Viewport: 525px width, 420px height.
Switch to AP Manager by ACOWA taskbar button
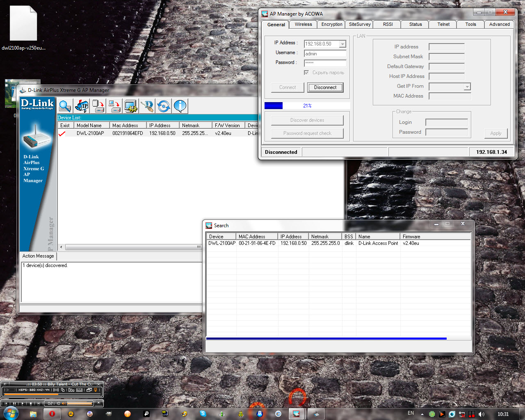click(x=296, y=414)
